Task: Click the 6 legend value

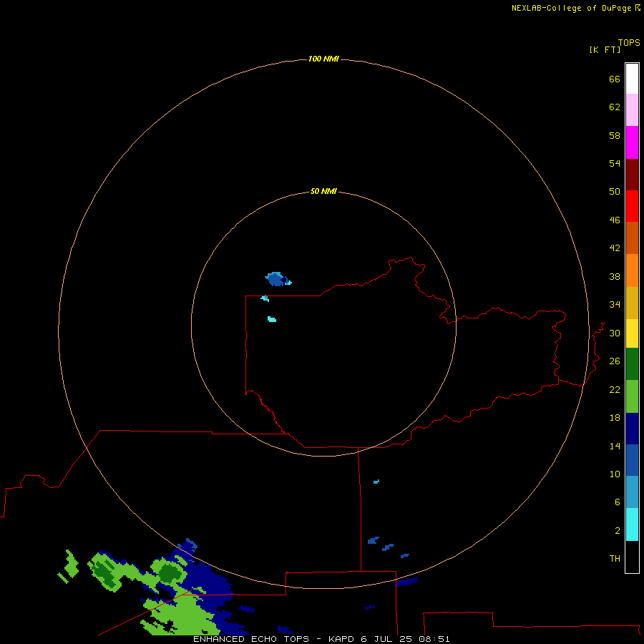Action: [x=618, y=502]
